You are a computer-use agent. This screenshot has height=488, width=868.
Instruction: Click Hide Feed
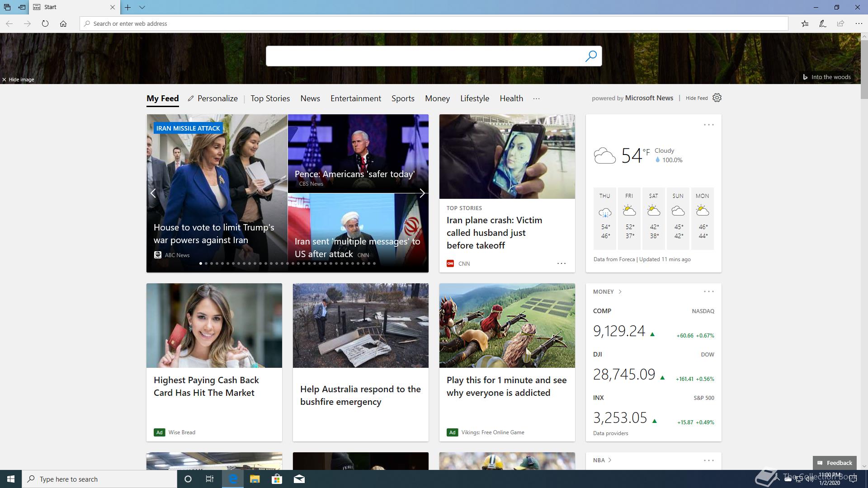point(697,98)
